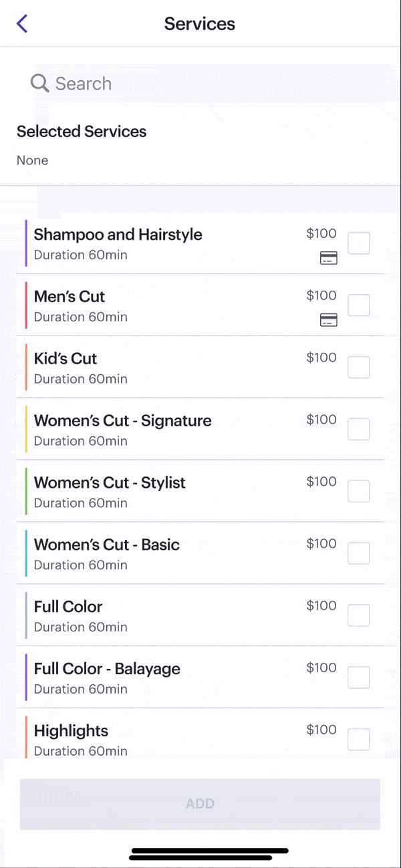
Task: Click card icon on Men's Cut
Action: point(328,321)
